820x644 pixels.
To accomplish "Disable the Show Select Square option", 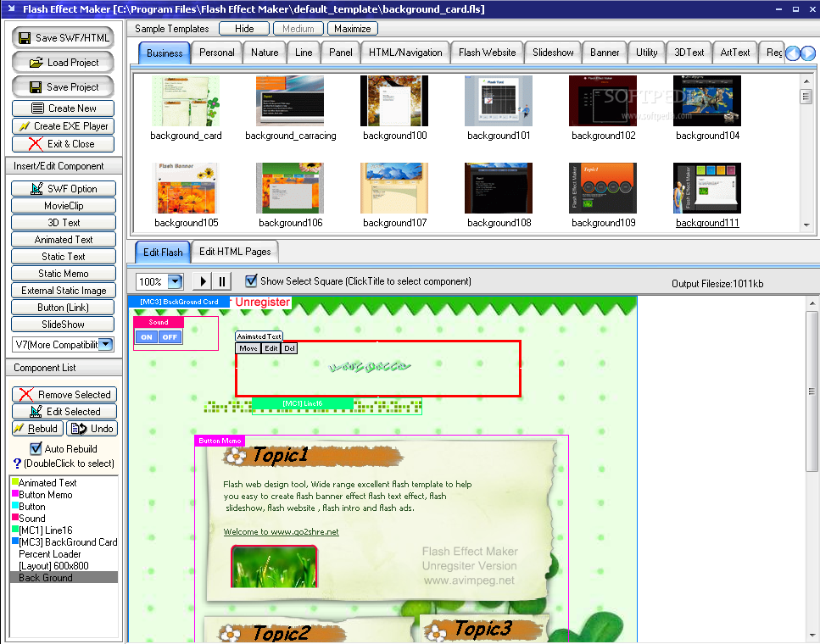I will 249,280.
